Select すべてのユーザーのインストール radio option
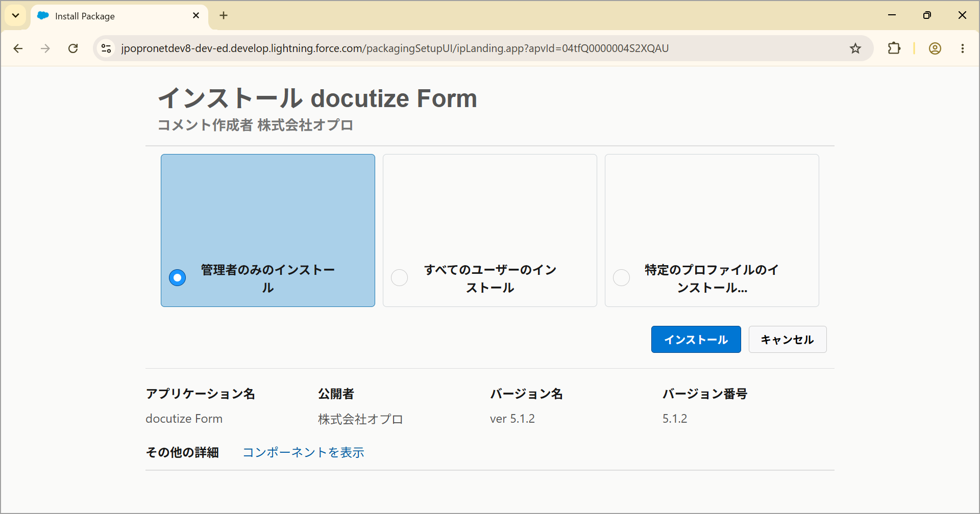The height and width of the screenshot is (514, 980). click(x=399, y=278)
